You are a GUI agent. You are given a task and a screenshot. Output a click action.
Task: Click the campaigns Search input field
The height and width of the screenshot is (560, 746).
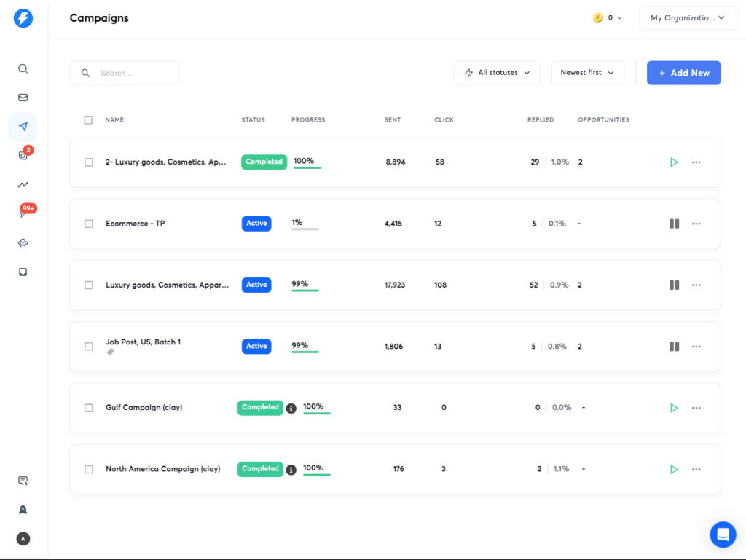[x=125, y=73]
